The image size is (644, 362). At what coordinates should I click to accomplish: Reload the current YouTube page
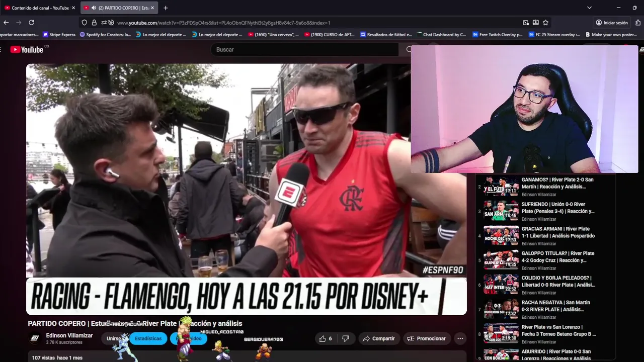[x=31, y=23]
